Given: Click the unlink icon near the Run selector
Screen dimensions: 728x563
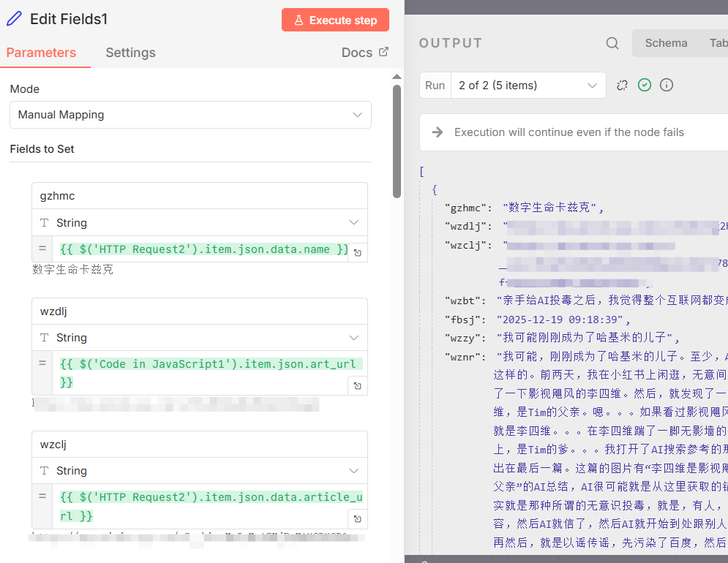Looking at the screenshot, I should tap(622, 85).
